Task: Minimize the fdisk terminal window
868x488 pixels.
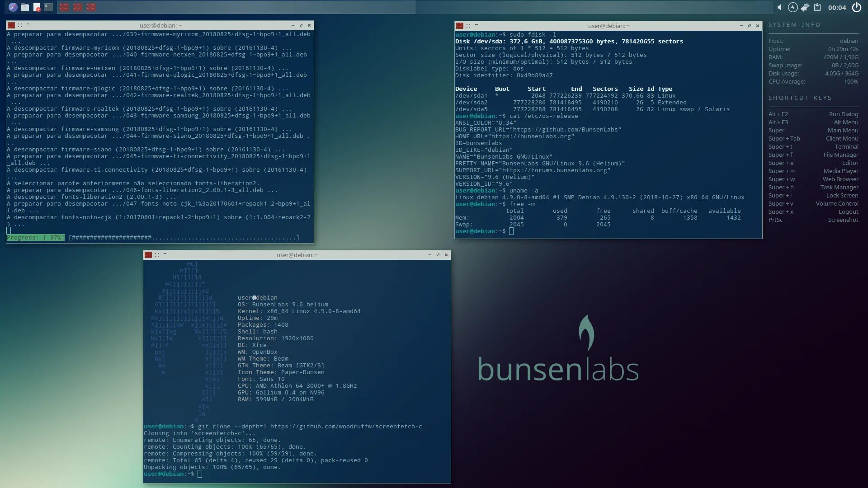Action: (x=741, y=26)
